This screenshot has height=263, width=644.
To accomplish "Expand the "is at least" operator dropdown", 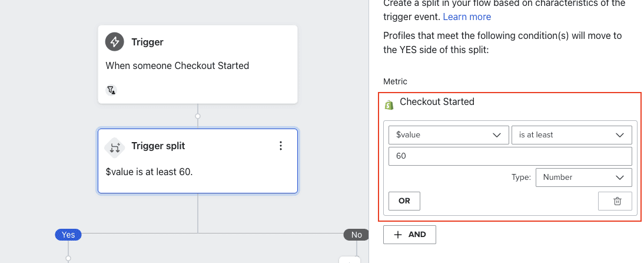I will (572, 135).
